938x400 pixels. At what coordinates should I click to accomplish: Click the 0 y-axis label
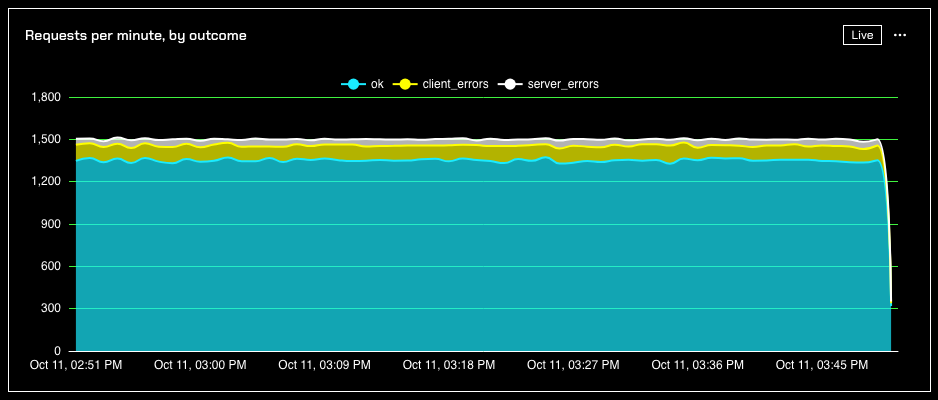click(x=58, y=351)
